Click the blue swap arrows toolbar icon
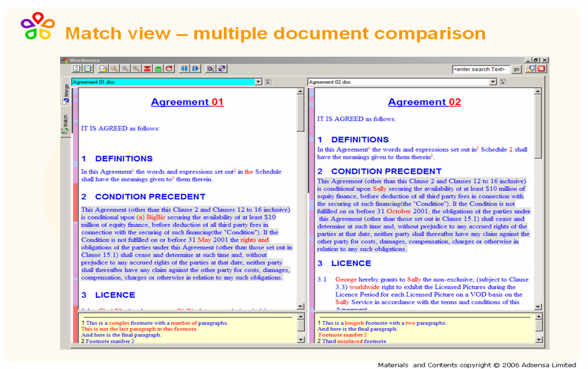This screenshot has height=369, width=588. pos(222,69)
